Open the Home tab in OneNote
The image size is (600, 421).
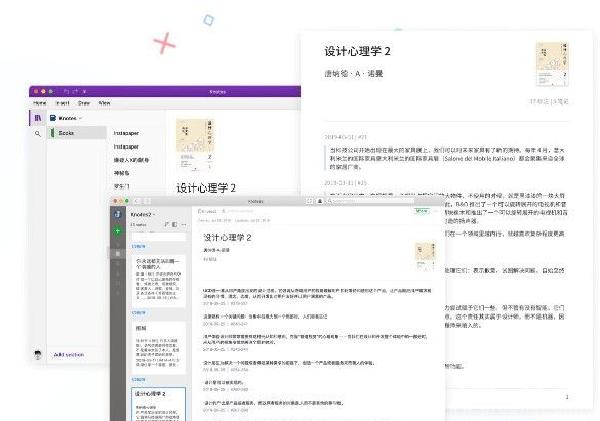(40, 102)
